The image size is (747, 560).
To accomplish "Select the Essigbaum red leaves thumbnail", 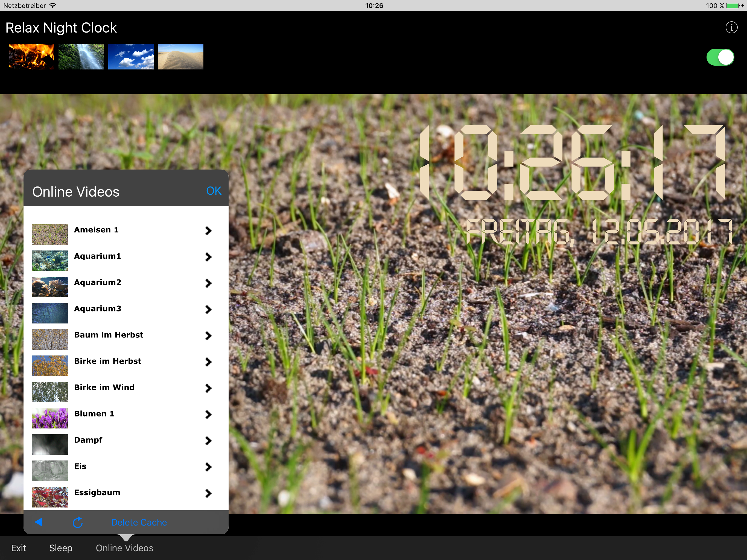I will click(50, 497).
